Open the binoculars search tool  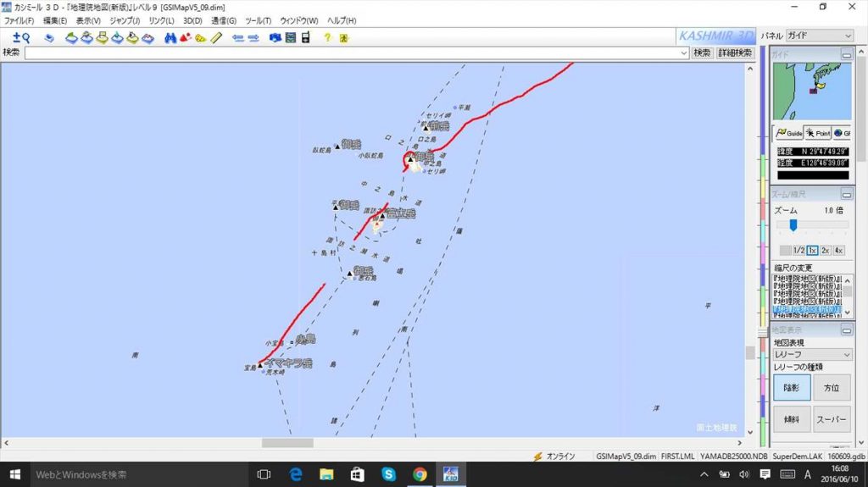point(170,38)
